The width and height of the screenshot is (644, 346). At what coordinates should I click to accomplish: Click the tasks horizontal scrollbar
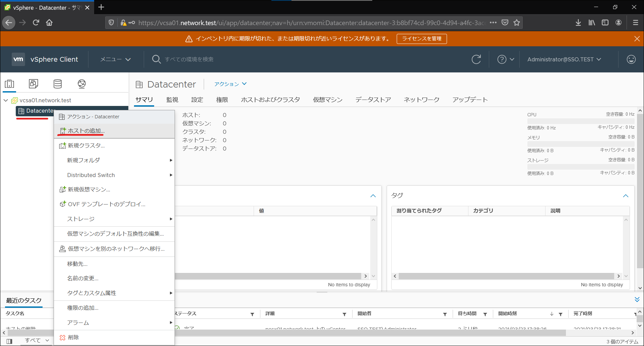286,333
